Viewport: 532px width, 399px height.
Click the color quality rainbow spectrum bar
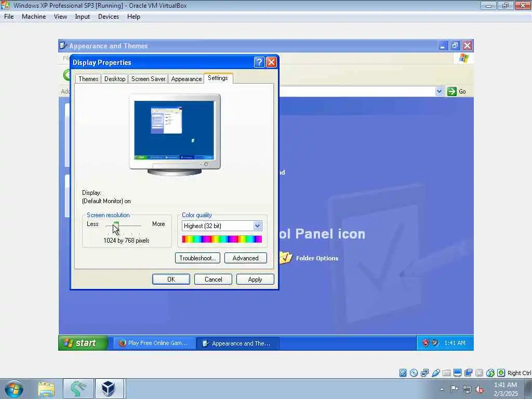(222, 239)
